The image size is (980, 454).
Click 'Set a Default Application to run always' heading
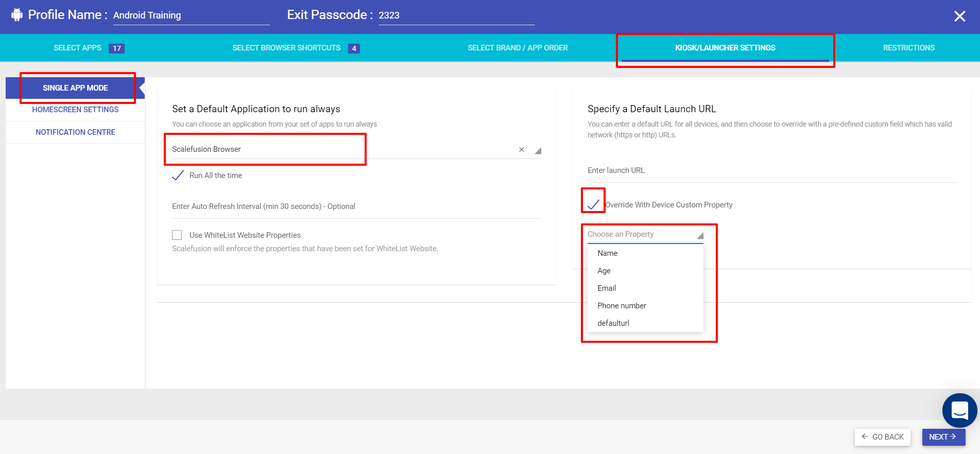[x=256, y=109]
